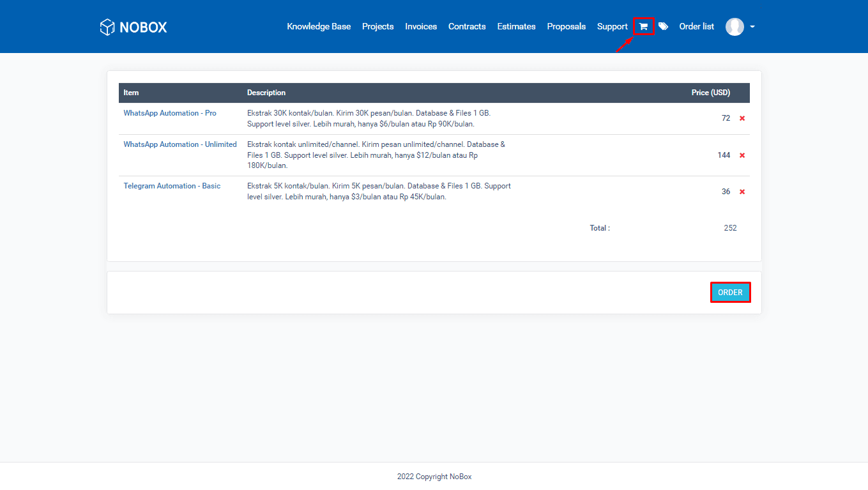Viewport: 868px width, 490px height.
Task: Open the Estimates page
Action: [x=516, y=26]
